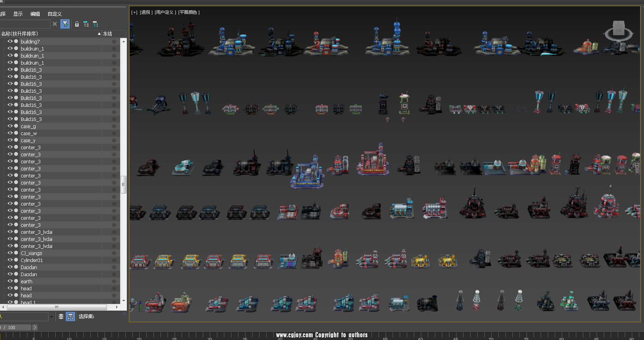Click the 冻结 column header

pos(108,34)
